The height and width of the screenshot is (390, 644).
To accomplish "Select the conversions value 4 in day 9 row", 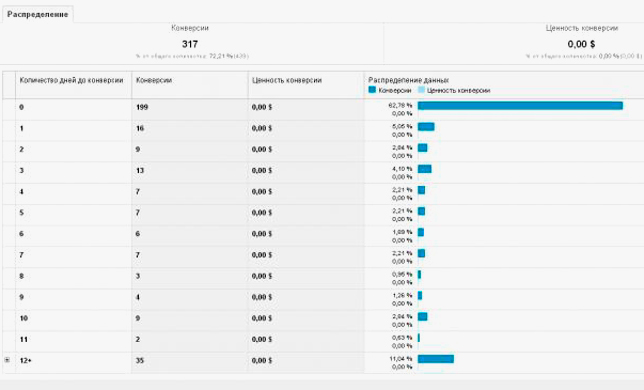I will [x=138, y=297].
